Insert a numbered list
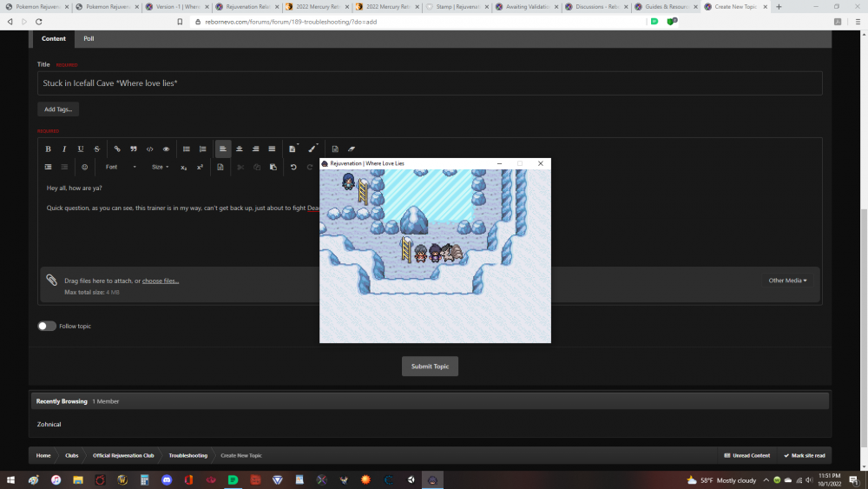 (202, 149)
